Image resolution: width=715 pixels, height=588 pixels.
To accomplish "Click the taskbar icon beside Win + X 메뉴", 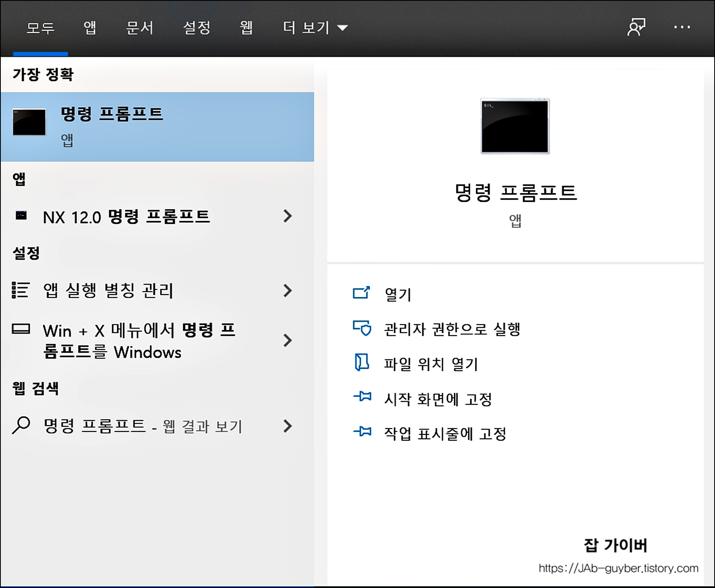I will [x=21, y=329].
